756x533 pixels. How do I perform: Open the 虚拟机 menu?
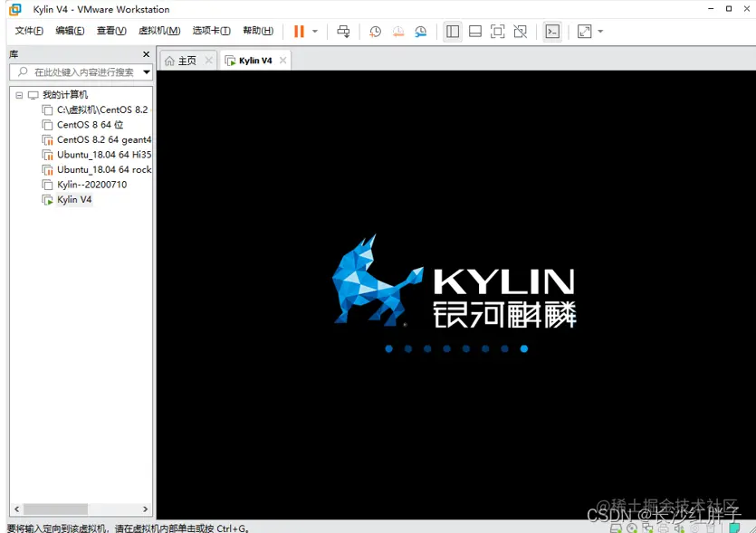158,30
